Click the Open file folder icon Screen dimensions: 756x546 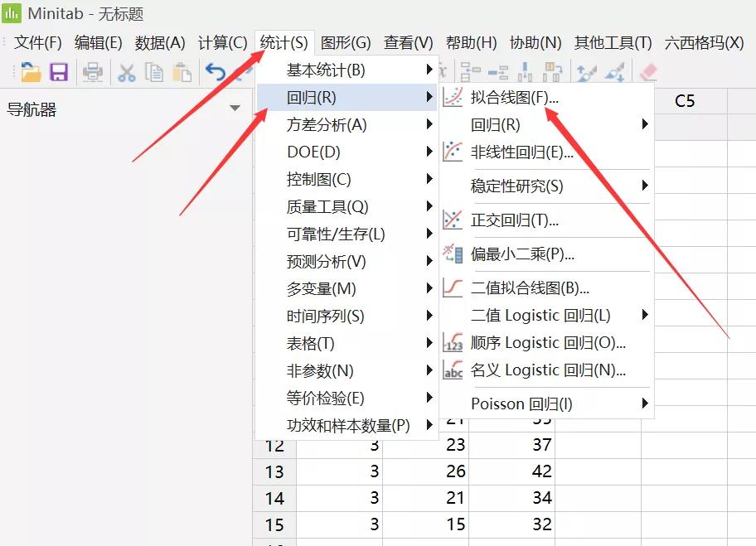click(31, 72)
